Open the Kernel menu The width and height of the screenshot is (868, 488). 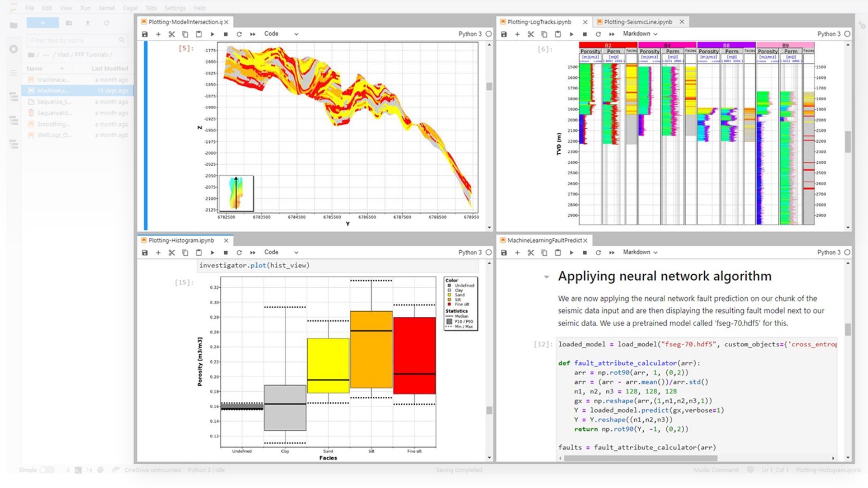107,8
